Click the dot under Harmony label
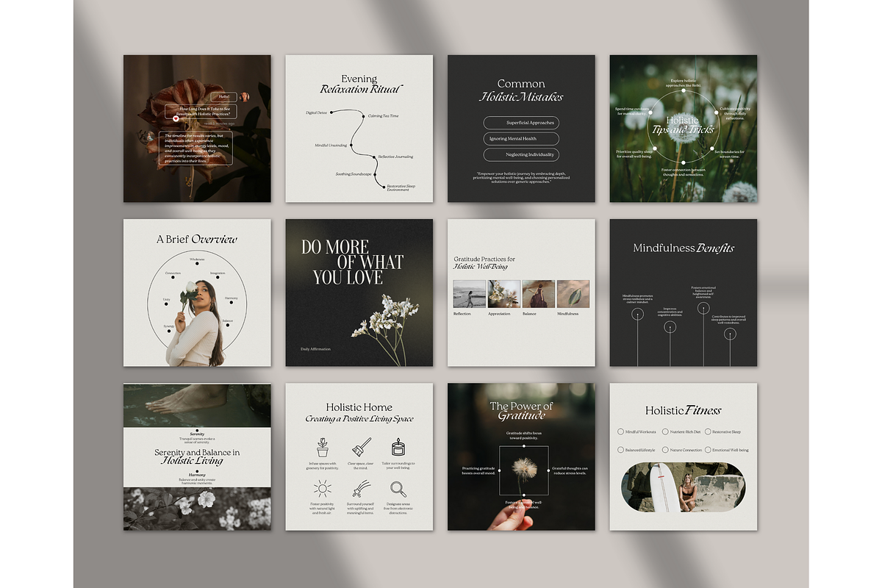 [231, 303]
